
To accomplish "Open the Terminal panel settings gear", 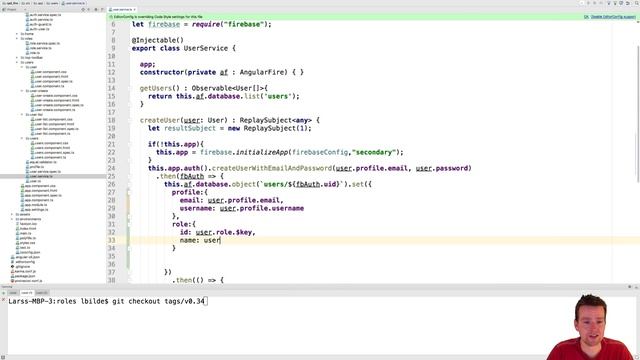I will [629, 287].
